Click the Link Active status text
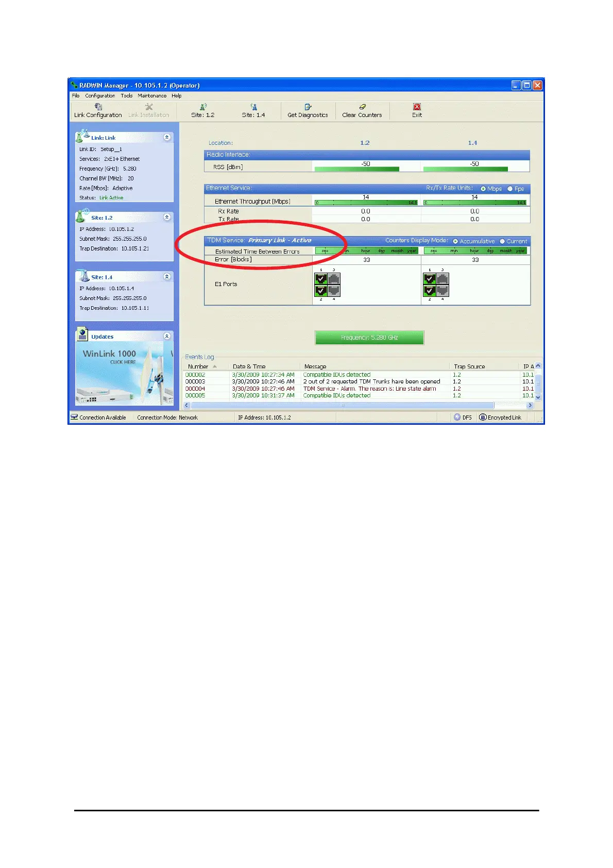Viewport: 613px width, 868px height. (x=111, y=198)
